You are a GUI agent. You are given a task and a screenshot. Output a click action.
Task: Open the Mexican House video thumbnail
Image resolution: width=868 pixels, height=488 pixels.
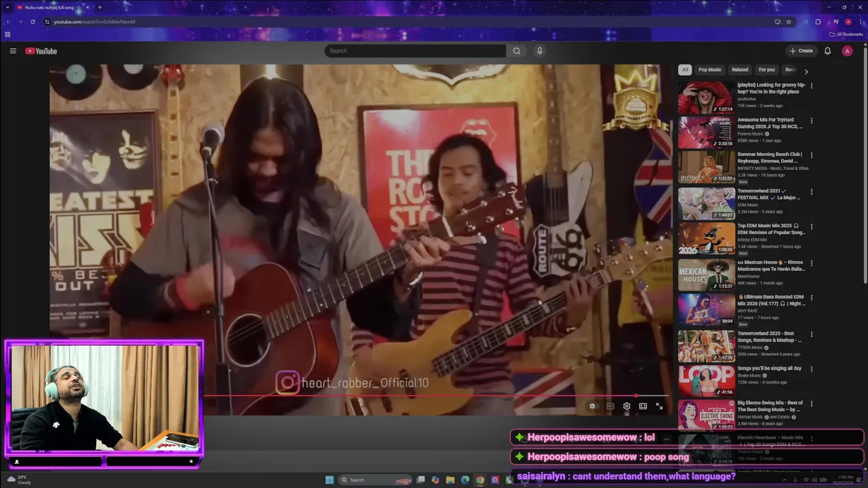click(706, 275)
